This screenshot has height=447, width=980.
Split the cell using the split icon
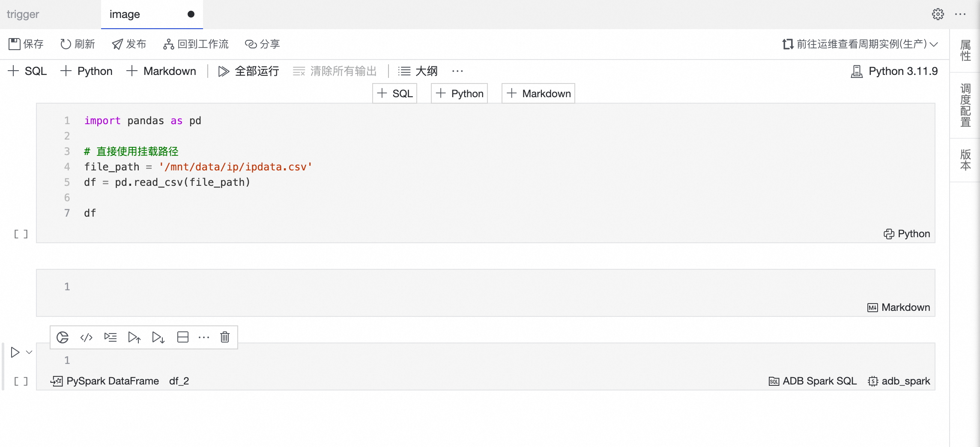click(183, 337)
